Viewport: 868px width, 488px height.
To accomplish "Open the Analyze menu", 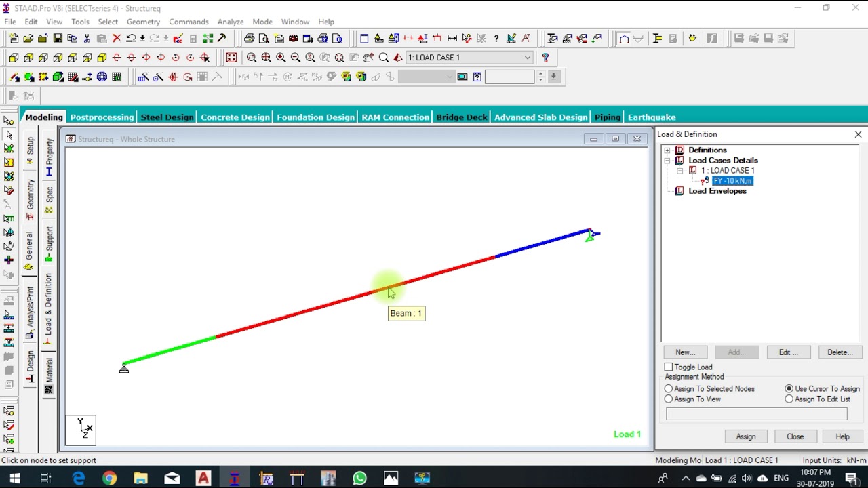I will coord(231,22).
